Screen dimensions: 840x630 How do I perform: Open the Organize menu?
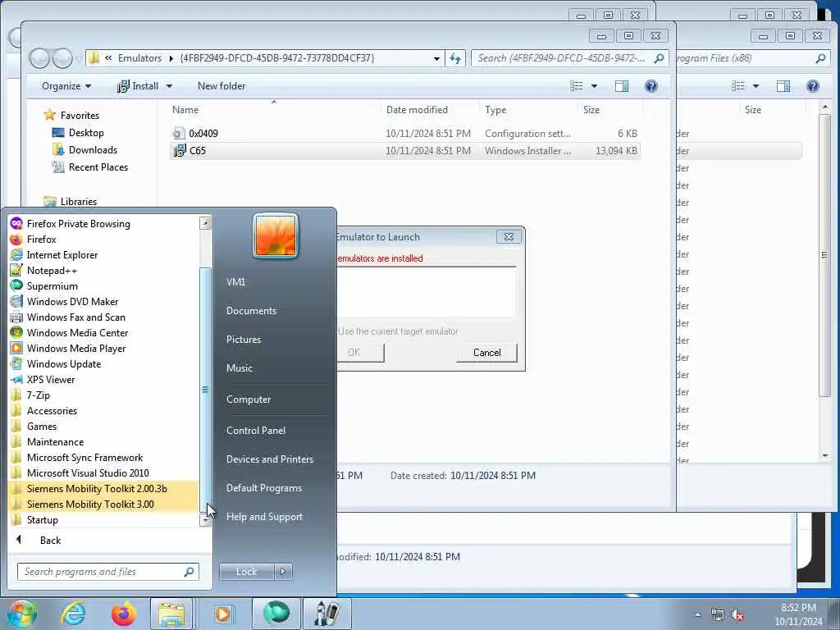(66, 85)
